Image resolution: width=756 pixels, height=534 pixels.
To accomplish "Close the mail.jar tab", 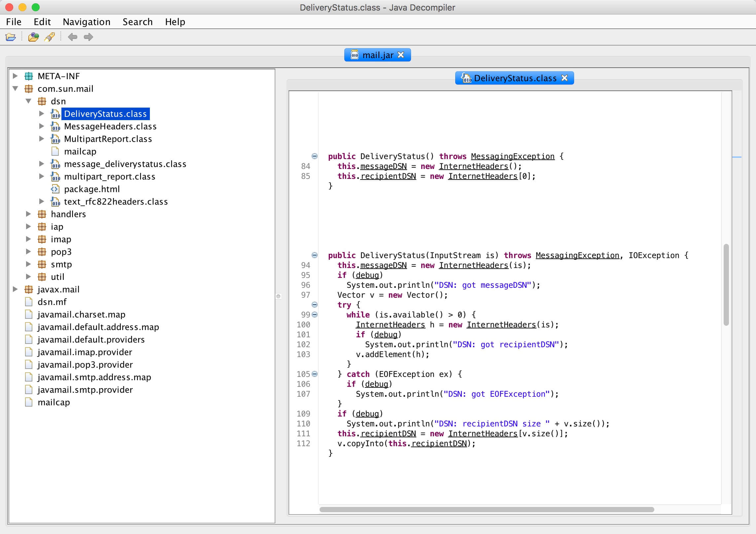I will pyautogui.click(x=401, y=55).
